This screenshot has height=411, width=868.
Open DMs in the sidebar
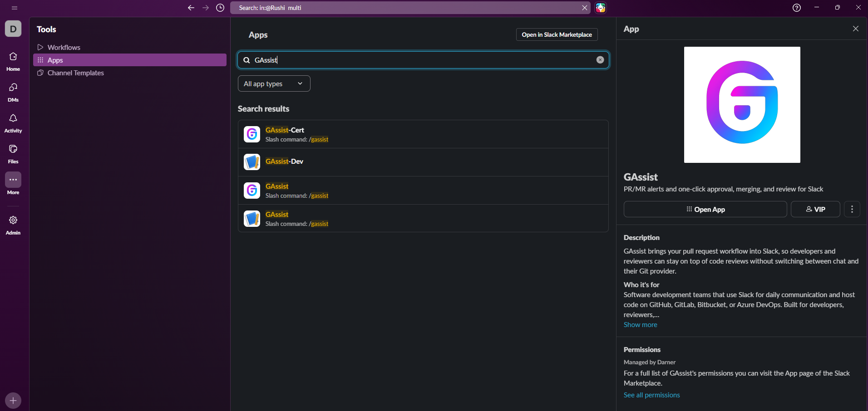[13, 92]
